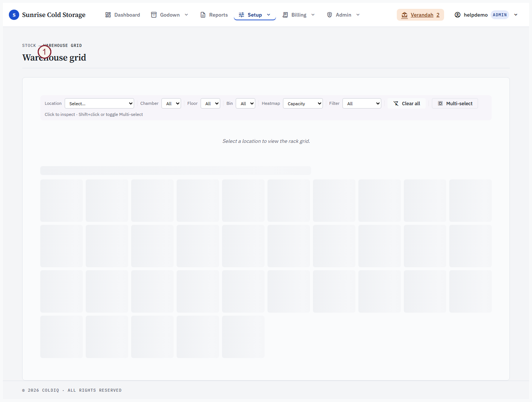Viewport: 532px width, 402px height.
Task: Click the Billing receipt icon
Action: 285,15
